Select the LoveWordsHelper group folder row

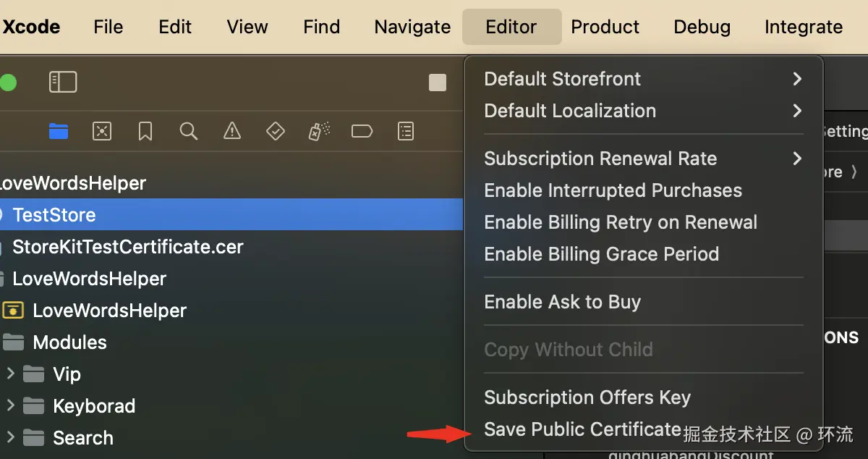click(231, 279)
